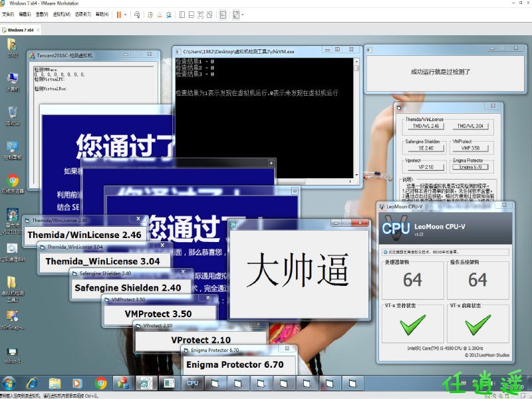
Task: Select the Chrome browser desktop icon
Action: click(12, 184)
